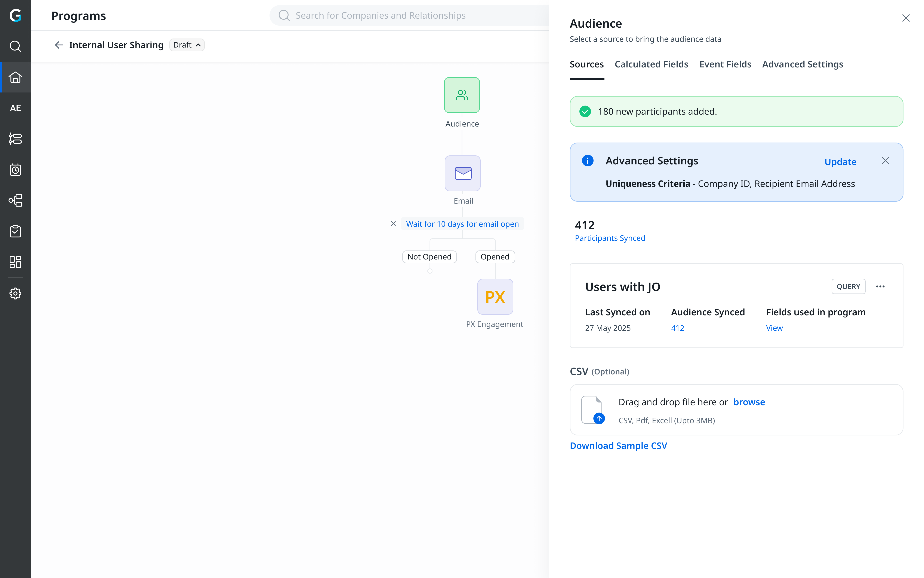Switch to the Sources tab
The height and width of the screenshot is (578, 924).
point(586,64)
